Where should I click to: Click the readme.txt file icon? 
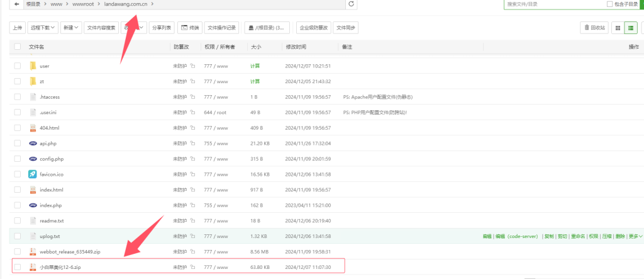click(x=33, y=220)
